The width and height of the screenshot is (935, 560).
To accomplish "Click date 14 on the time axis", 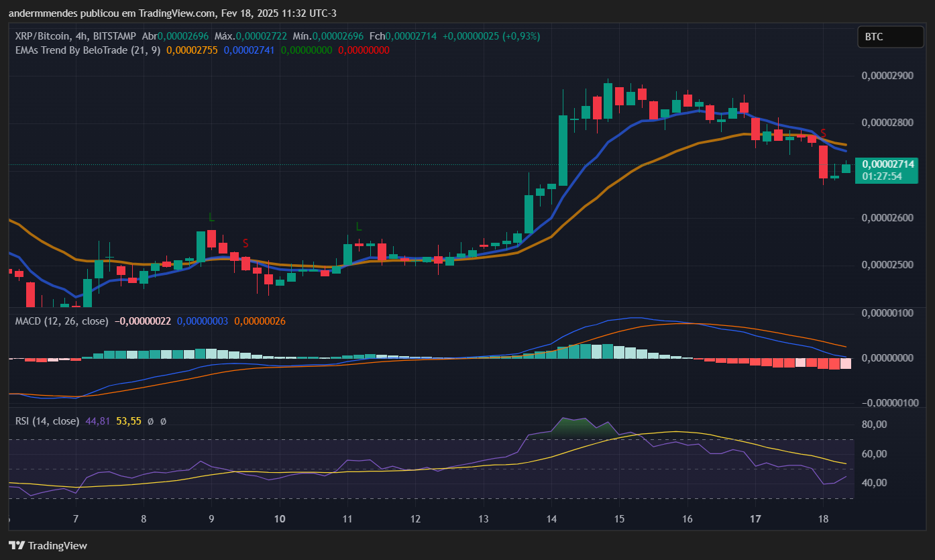I will click(x=551, y=519).
